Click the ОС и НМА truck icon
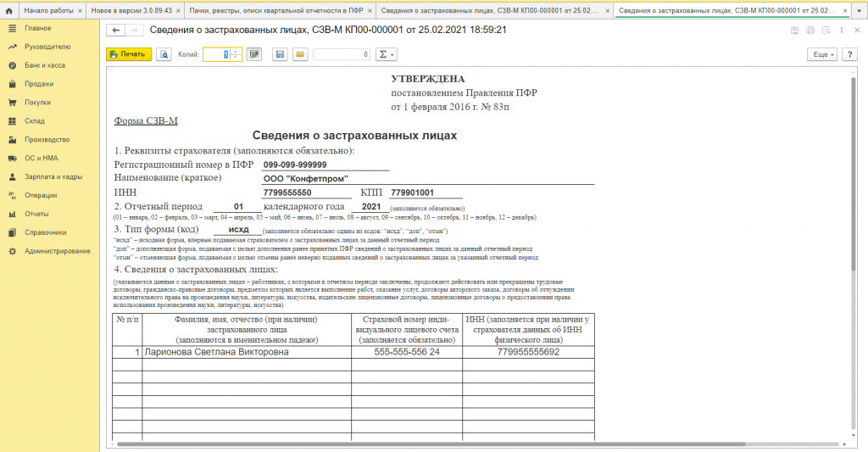The height and width of the screenshot is (452, 868). click(13, 158)
